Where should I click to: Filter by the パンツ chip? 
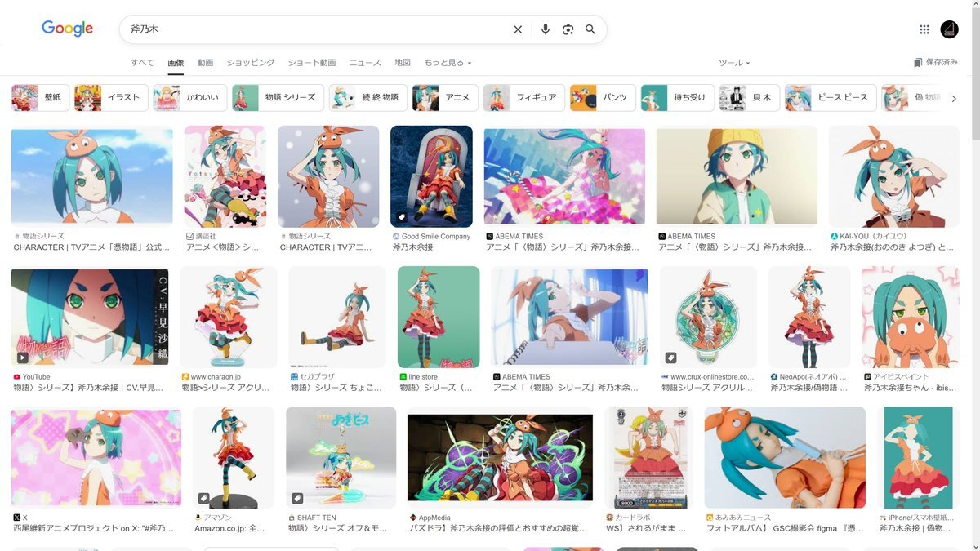click(x=603, y=97)
